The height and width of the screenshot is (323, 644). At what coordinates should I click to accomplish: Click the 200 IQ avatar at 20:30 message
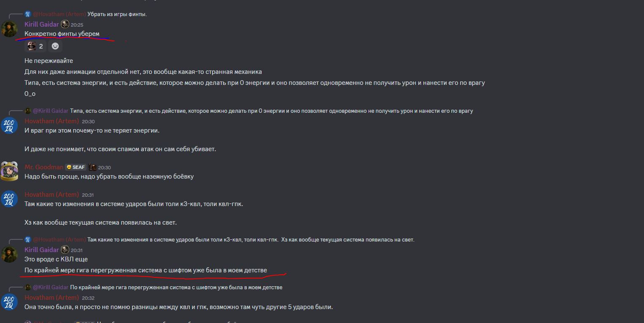click(x=9, y=125)
